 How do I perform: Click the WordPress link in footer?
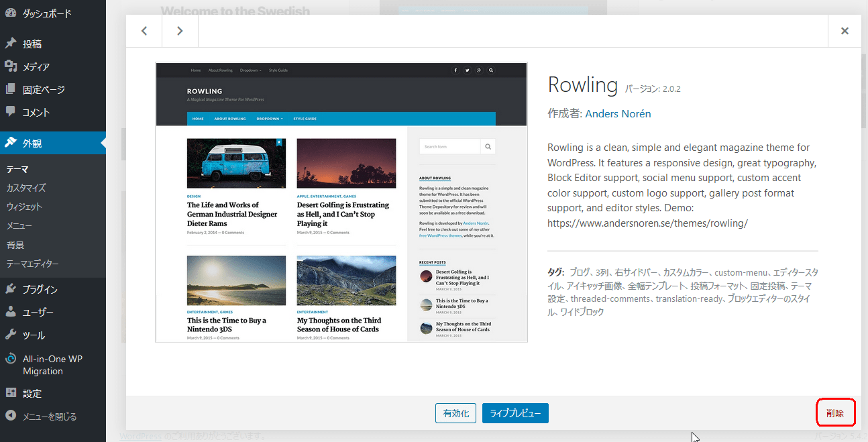(140, 436)
